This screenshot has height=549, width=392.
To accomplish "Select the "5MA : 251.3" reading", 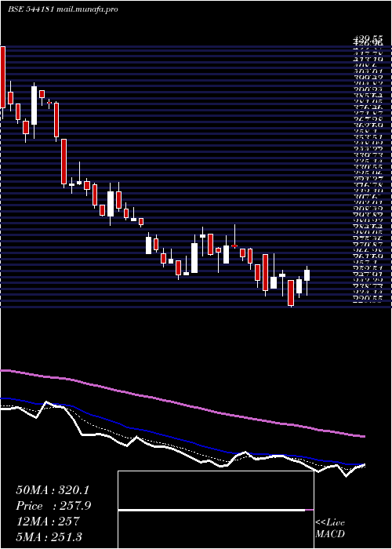I will click(x=49, y=536).
